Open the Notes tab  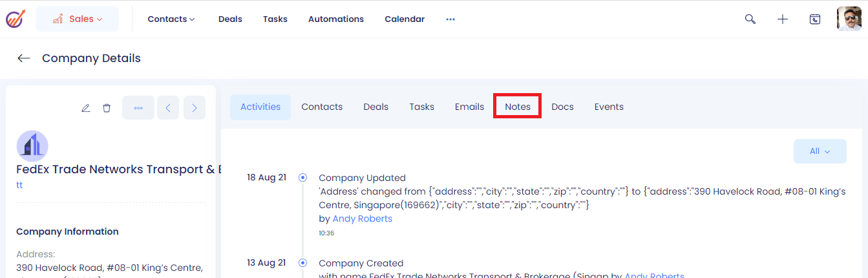point(518,107)
